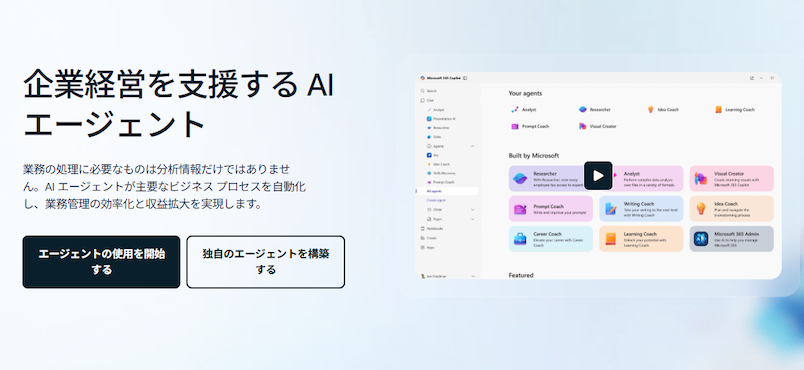The height and width of the screenshot is (370, 804).
Task: Open Prompt Coach in the sidebar agents list
Action: coord(440,182)
